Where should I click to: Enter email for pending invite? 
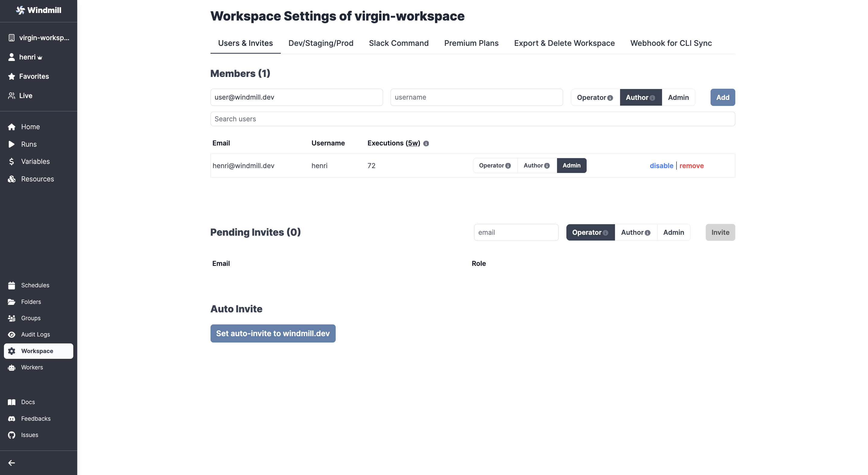pyautogui.click(x=515, y=232)
